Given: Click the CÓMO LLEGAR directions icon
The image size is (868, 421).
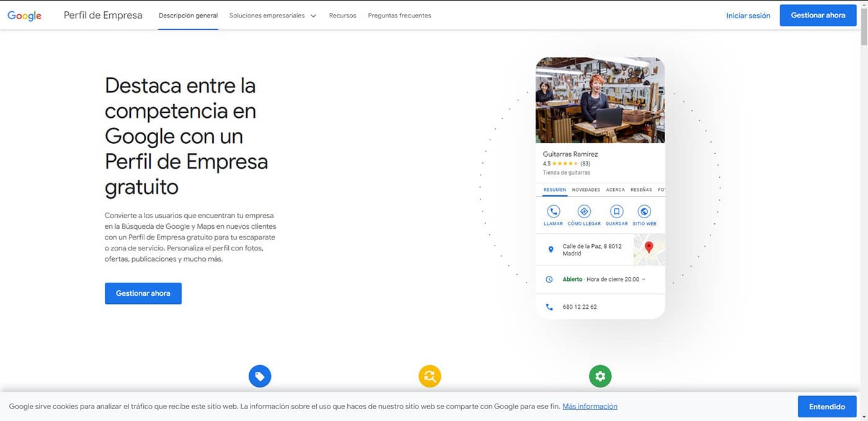Looking at the screenshot, I should (x=584, y=211).
